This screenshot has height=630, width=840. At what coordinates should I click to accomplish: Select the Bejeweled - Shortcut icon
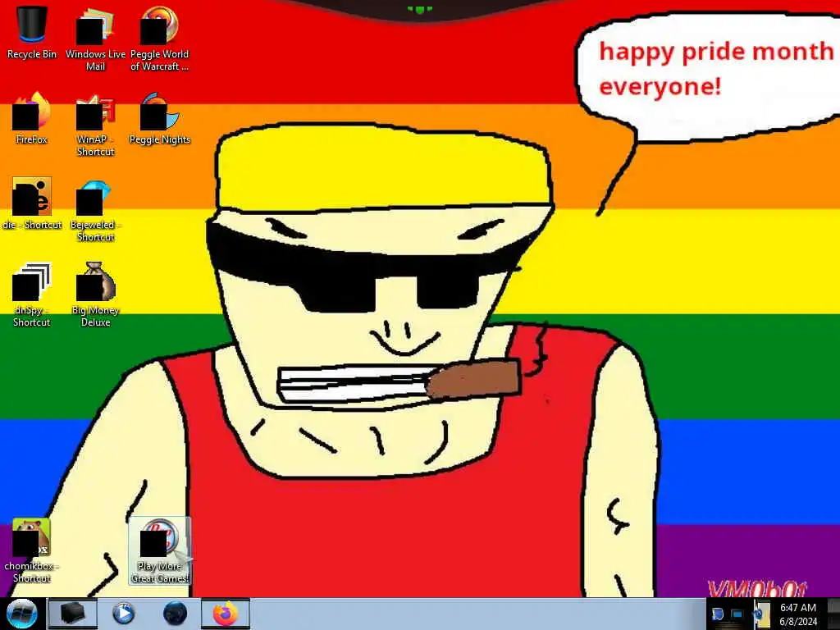click(95, 210)
